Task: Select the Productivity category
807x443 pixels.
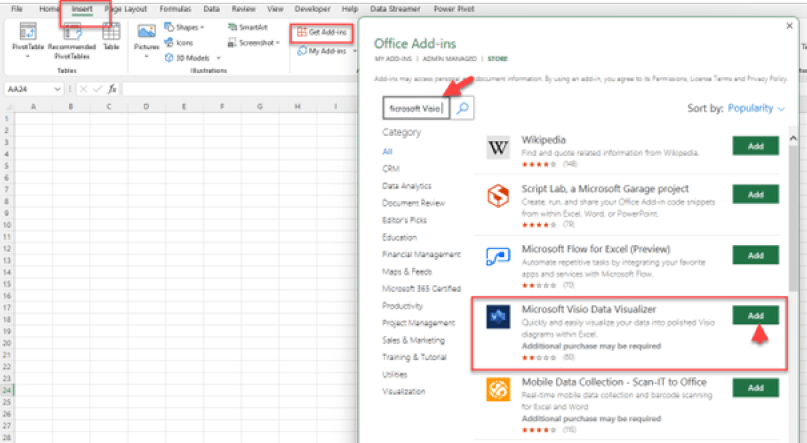Action: click(402, 306)
